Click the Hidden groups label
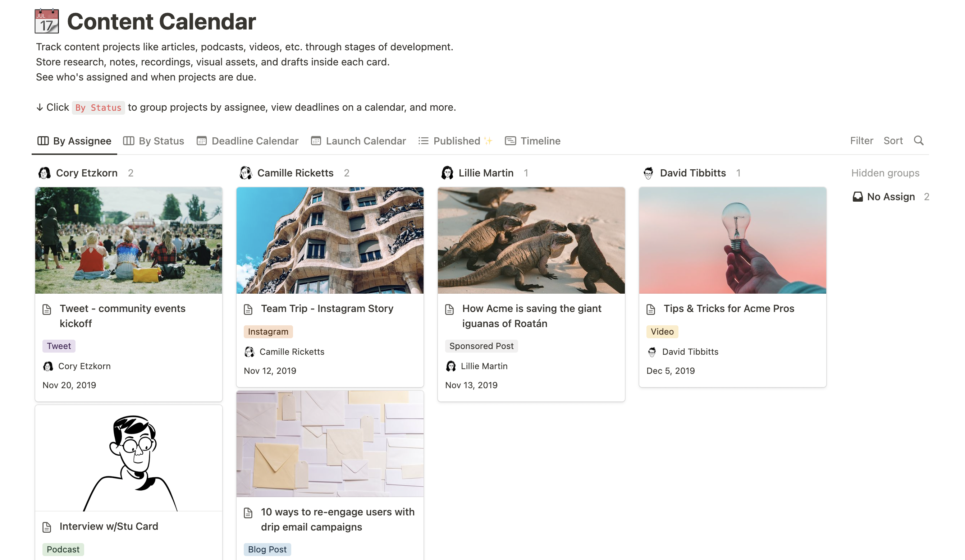The image size is (965, 560). coord(885,173)
